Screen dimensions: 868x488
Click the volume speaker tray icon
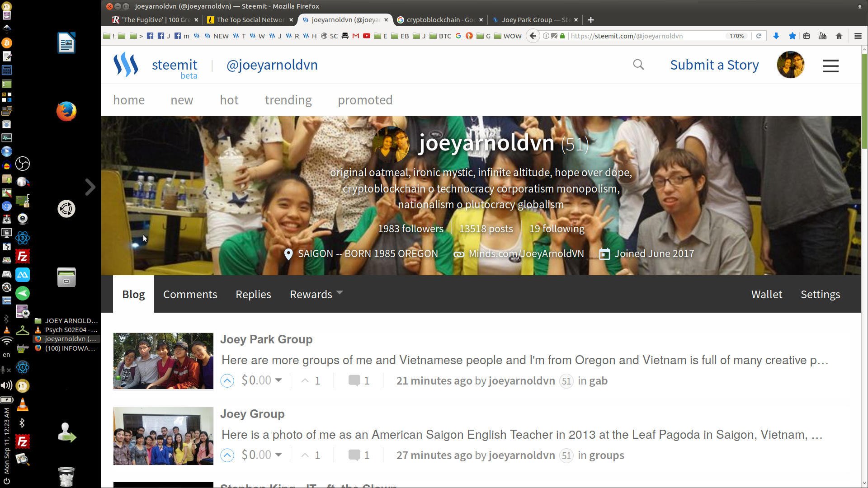[x=6, y=385]
